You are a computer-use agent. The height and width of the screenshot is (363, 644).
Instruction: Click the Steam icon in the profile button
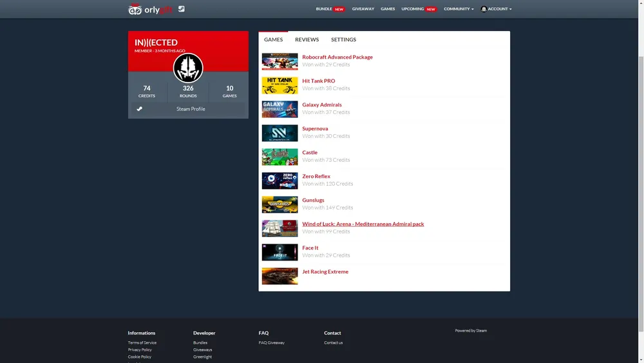coord(140,109)
